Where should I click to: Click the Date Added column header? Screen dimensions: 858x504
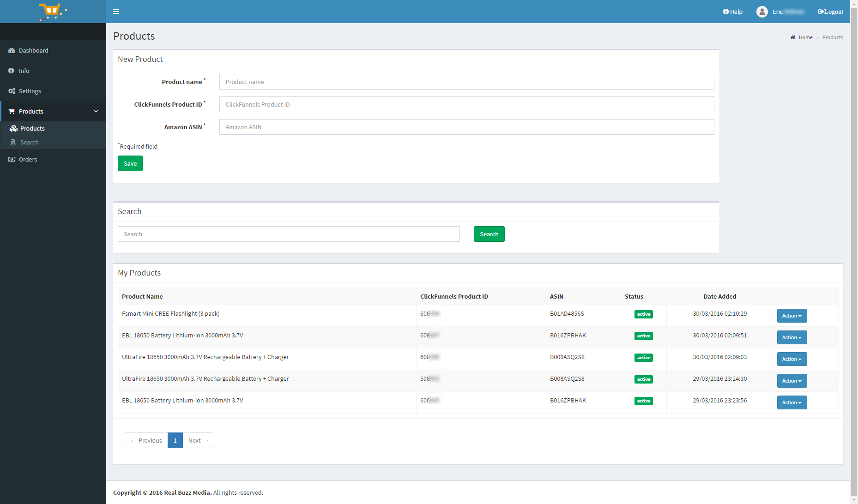(x=720, y=296)
